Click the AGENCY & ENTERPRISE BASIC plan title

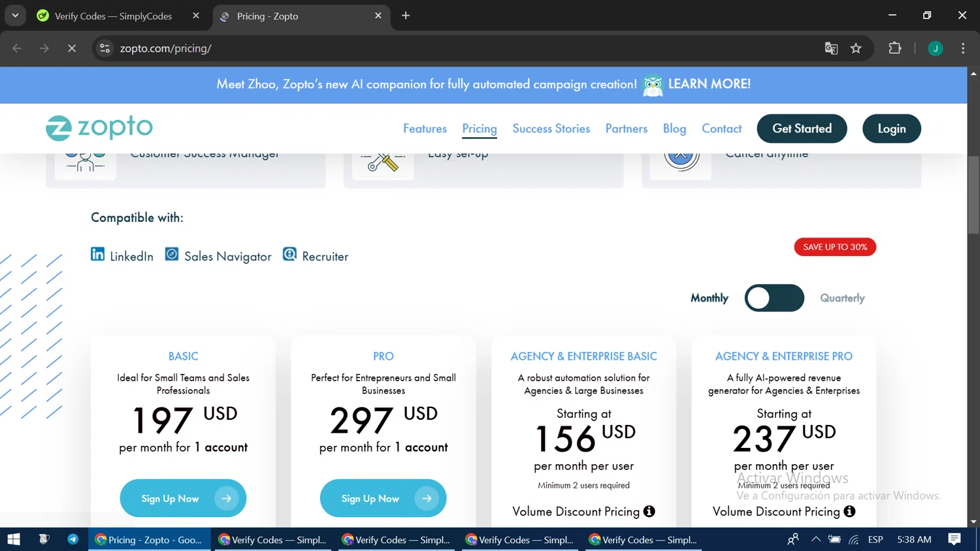point(583,356)
